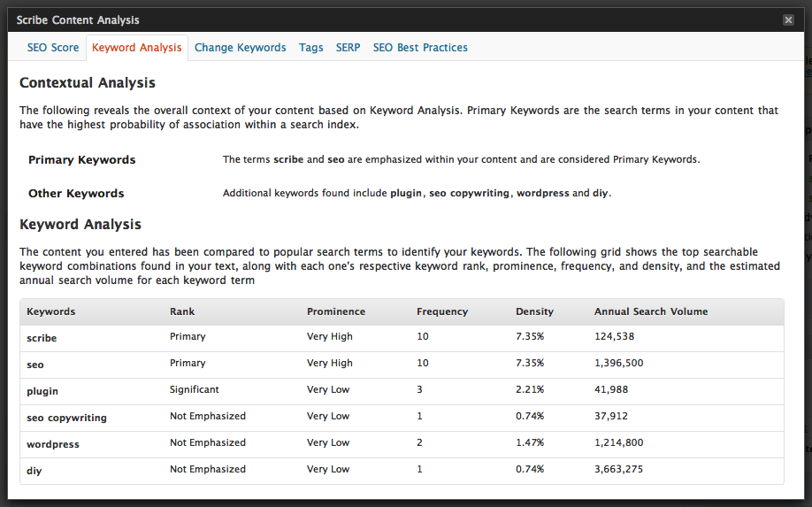Click 'Very High' prominence in the scribe row

pyautogui.click(x=329, y=336)
